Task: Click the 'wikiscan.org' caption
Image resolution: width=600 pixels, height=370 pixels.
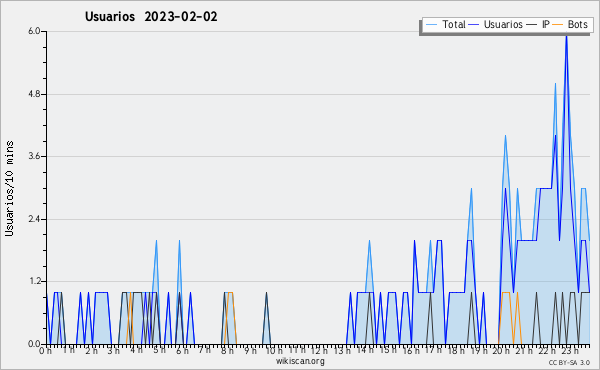Action: click(x=300, y=361)
